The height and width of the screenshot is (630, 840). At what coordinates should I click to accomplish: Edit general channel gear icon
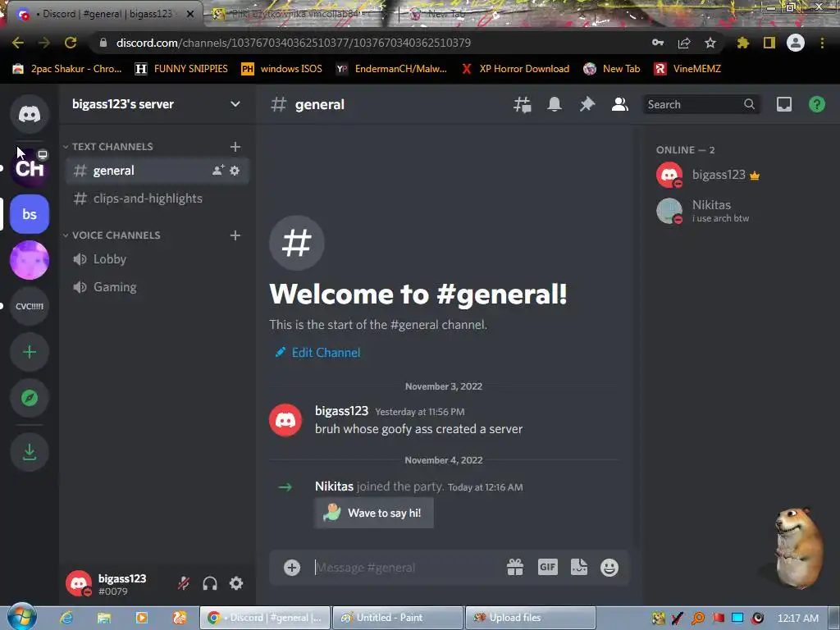[235, 171]
